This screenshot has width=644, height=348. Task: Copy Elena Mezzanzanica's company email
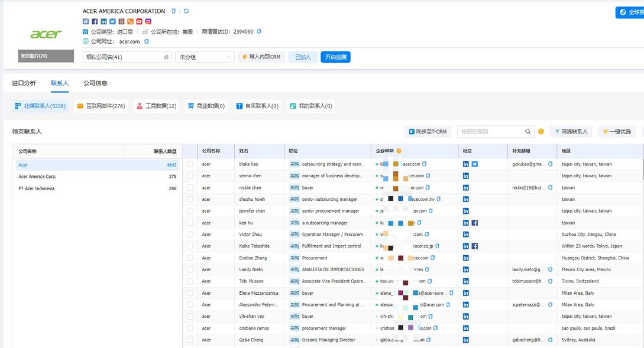(x=451, y=293)
